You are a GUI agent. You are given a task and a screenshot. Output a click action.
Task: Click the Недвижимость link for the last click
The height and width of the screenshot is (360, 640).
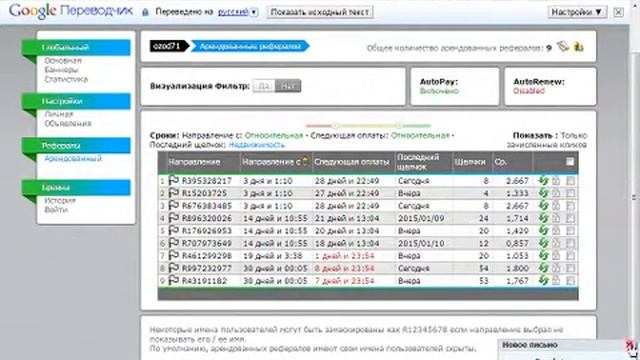point(256,145)
